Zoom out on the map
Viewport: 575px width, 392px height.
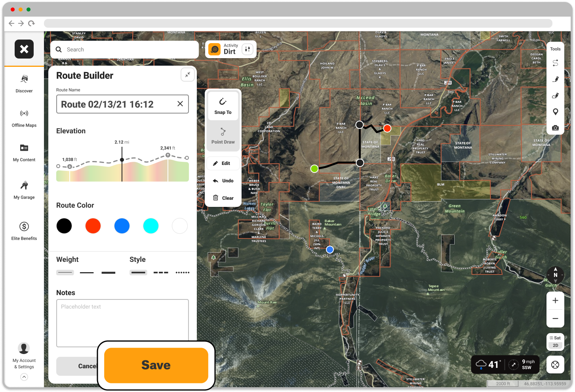556,318
